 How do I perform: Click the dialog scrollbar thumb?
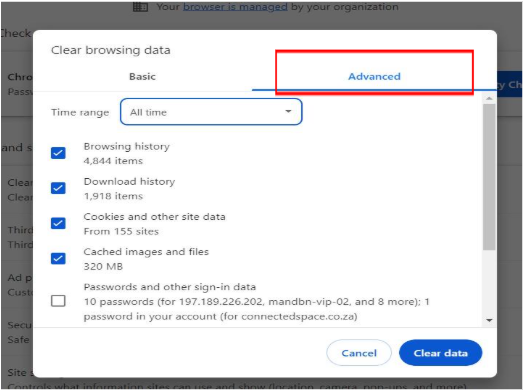click(x=489, y=177)
